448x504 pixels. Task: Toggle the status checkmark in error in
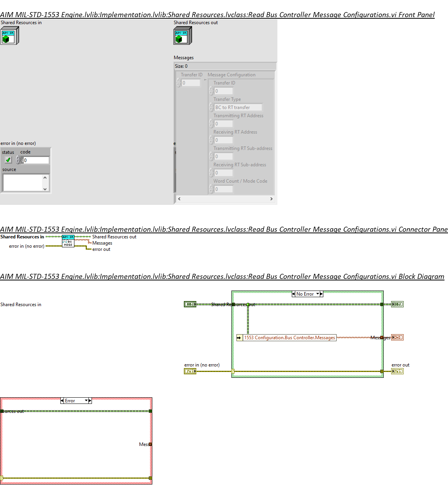point(8,160)
